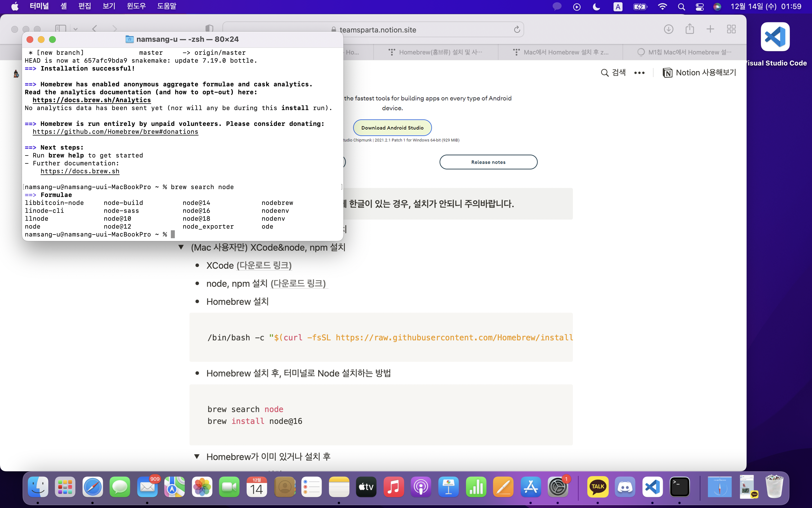Click Download Android Studio button
This screenshot has height=508, width=812.
pyautogui.click(x=392, y=128)
